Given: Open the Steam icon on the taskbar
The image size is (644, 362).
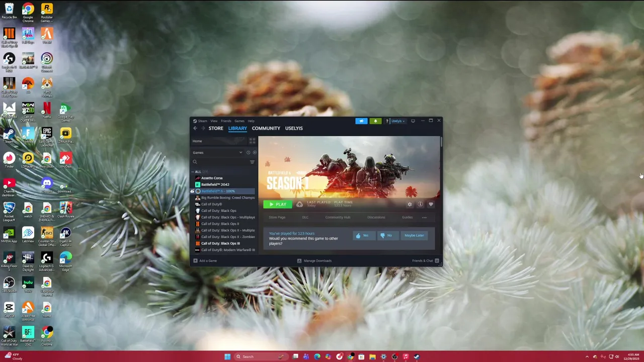Looking at the screenshot, I should pos(417,356).
